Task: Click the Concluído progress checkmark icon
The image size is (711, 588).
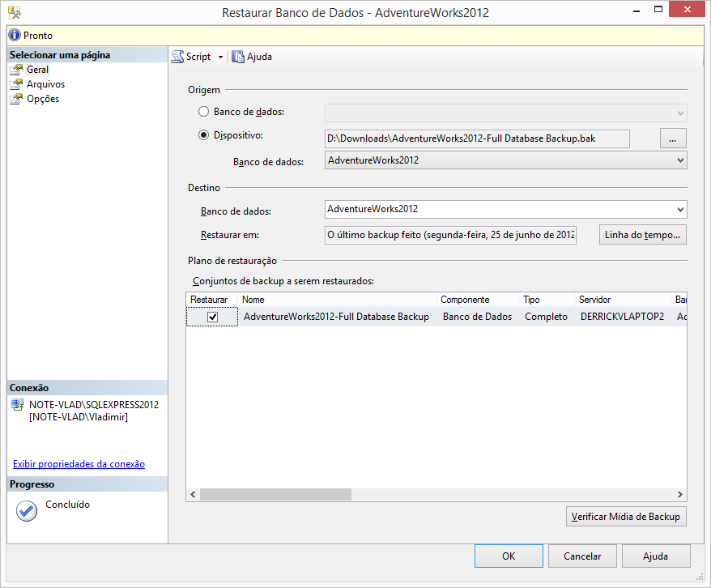Action: (27, 511)
